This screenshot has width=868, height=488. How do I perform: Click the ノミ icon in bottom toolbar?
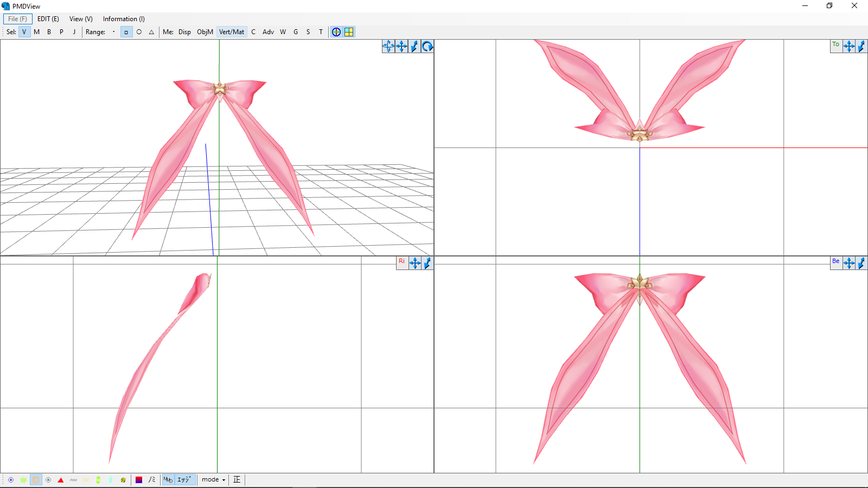[x=152, y=480]
